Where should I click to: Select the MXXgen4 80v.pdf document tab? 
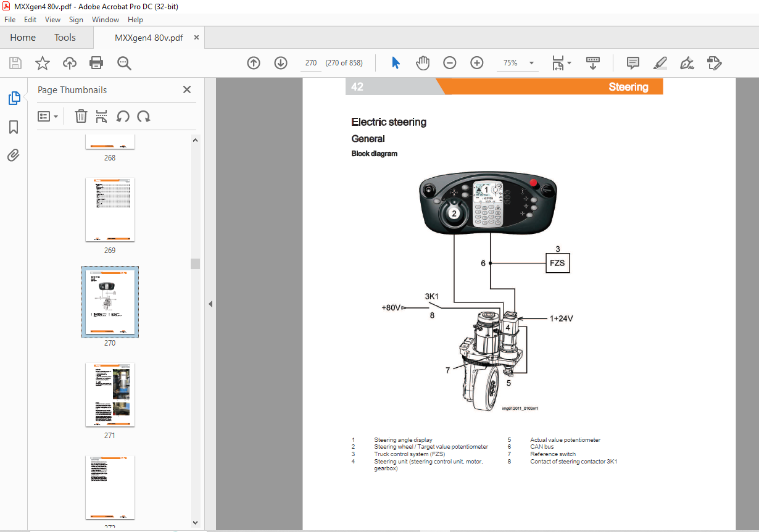pos(149,38)
